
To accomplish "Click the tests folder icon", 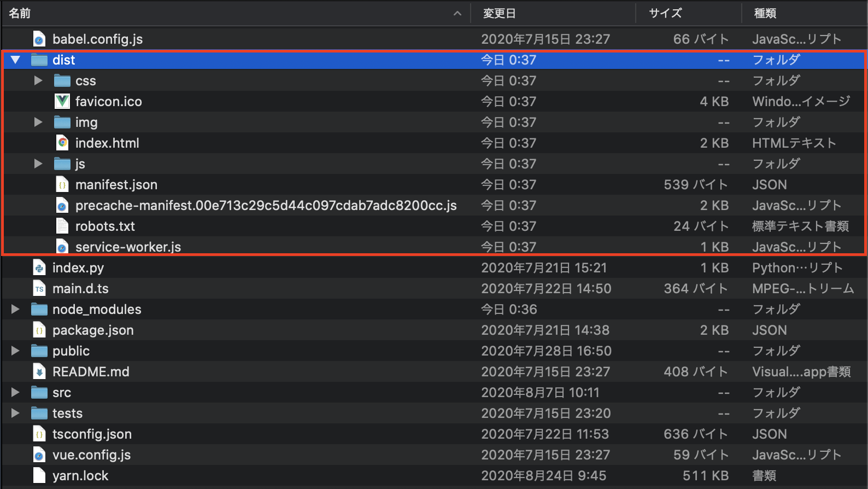I will coord(39,413).
